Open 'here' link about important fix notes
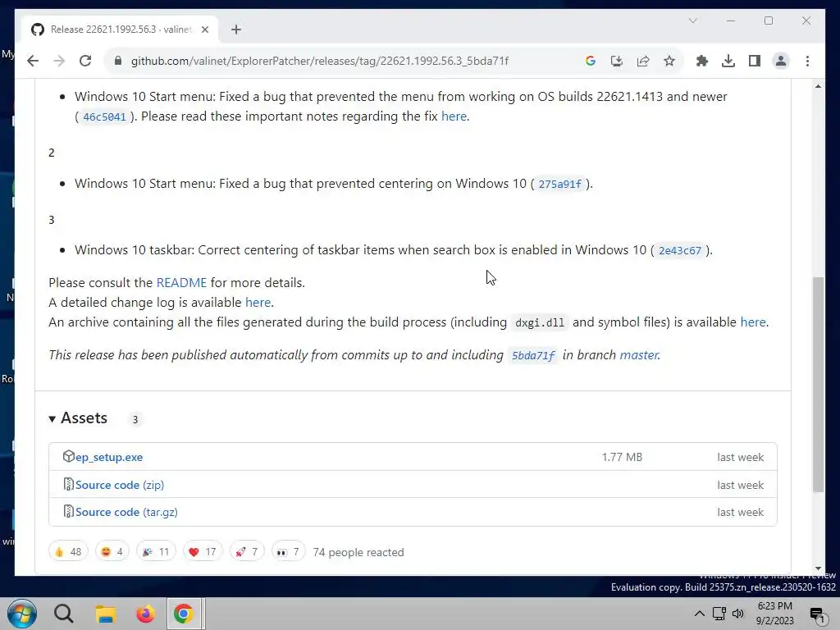This screenshot has height=630, width=840. click(454, 116)
